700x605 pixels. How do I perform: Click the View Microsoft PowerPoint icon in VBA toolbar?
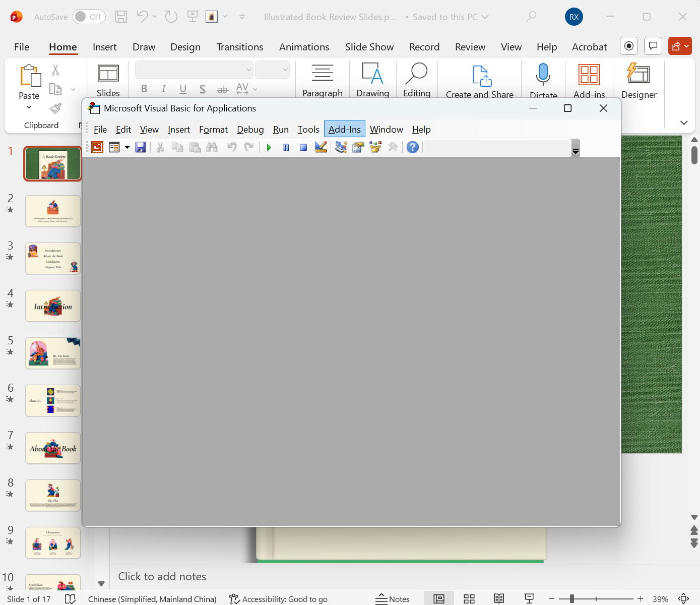(97, 147)
